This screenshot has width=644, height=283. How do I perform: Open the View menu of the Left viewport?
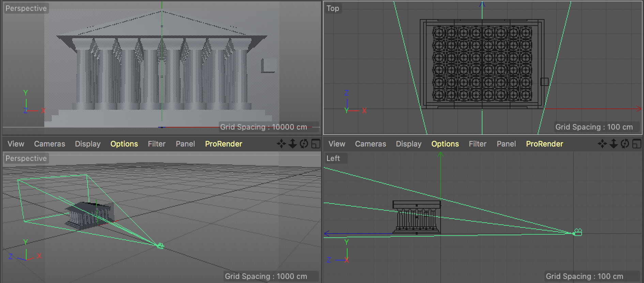(x=337, y=144)
